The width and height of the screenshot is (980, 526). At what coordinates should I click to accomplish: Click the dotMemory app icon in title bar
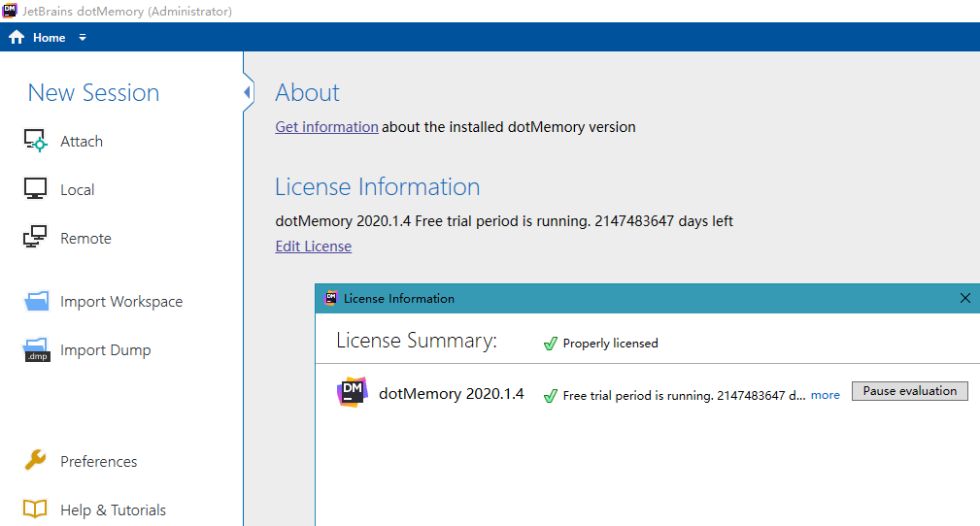click(10, 11)
